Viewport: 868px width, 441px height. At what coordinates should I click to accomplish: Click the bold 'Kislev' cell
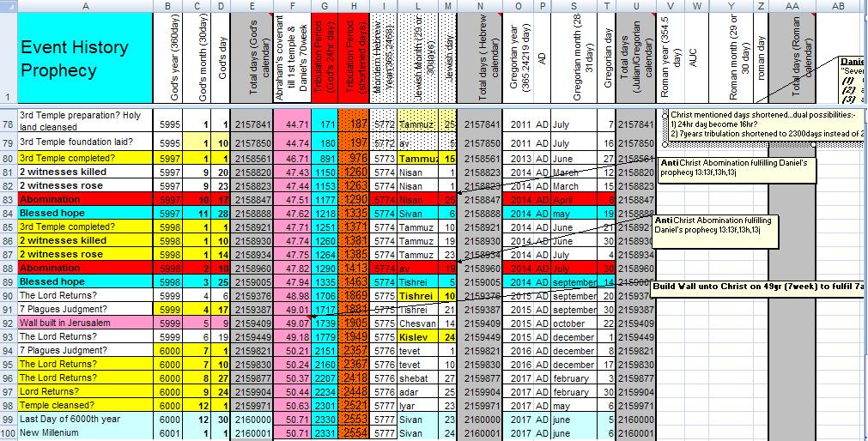[417, 336]
